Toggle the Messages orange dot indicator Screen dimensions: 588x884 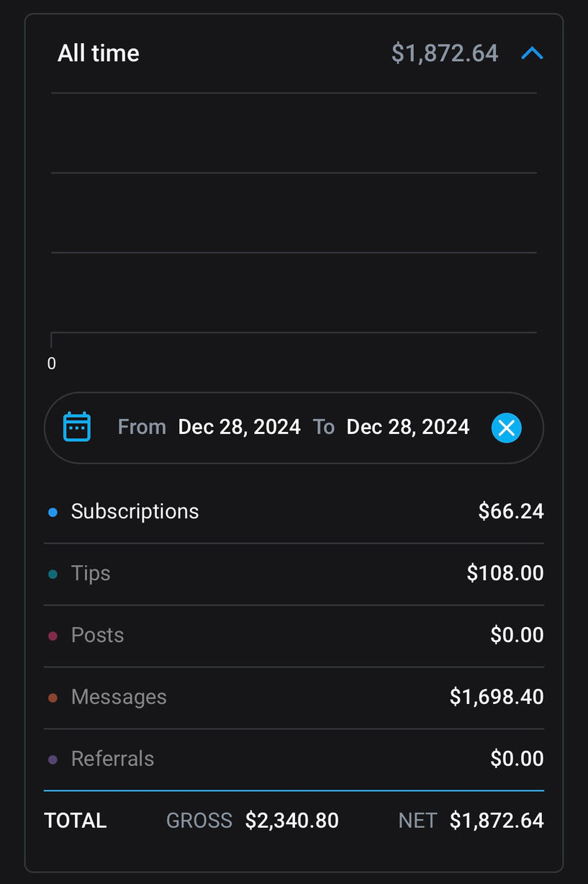point(53,698)
